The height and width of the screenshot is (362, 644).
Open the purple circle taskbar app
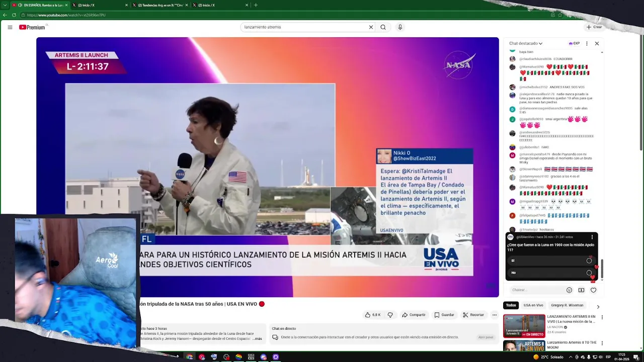276,357
